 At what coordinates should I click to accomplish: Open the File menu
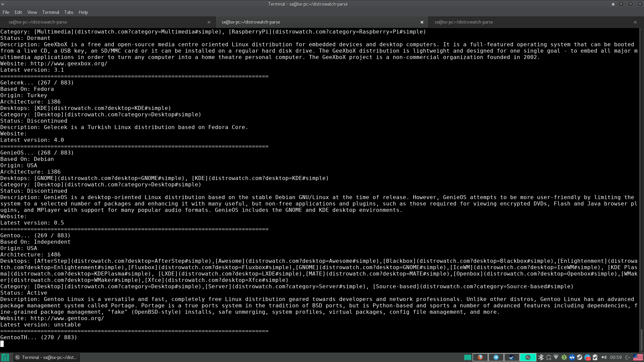[6, 12]
